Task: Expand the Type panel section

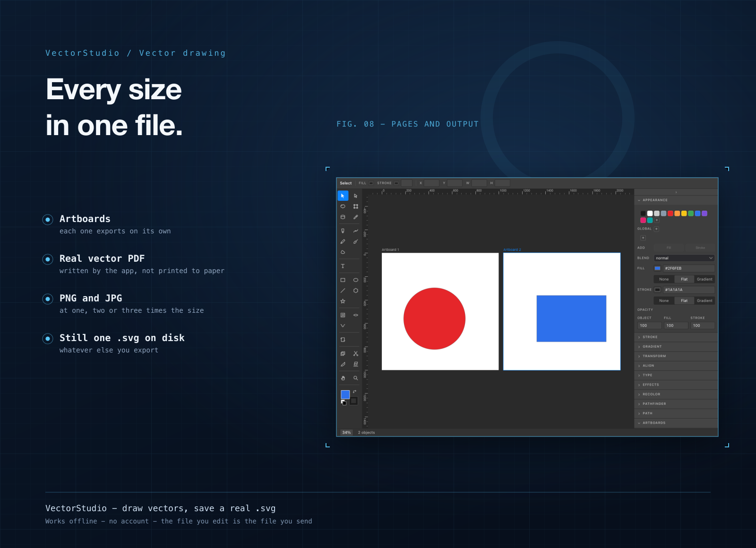Action: [x=676, y=375]
